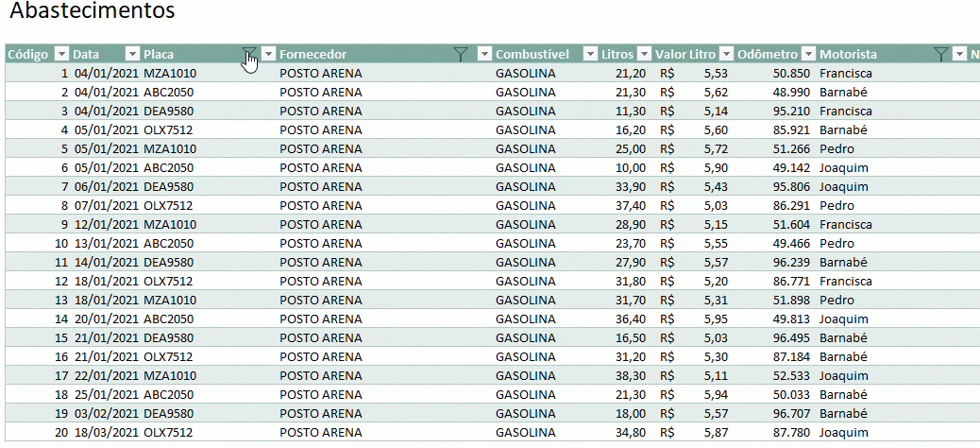Image resolution: width=980 pixels, height=448 pixels.
Task: Click the Litros cell with value 38,30
Action: 631,375
